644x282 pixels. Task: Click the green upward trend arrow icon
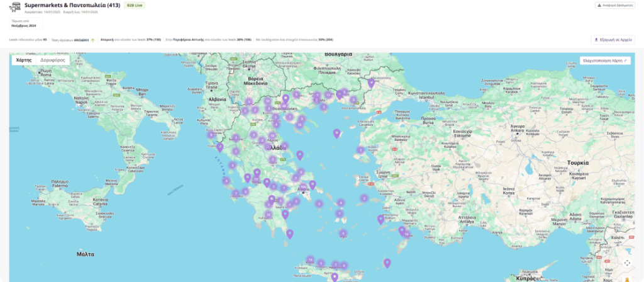tap(93, 40)
